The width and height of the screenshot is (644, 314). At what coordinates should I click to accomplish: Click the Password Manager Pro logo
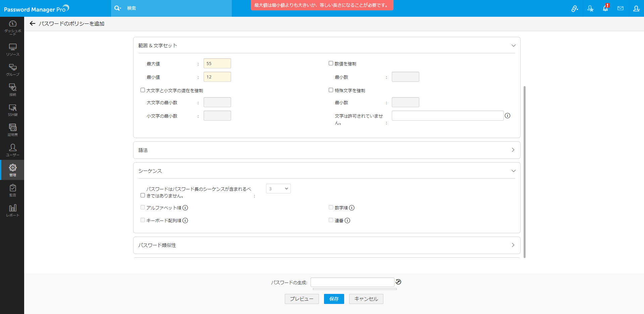tap(36, 8)
